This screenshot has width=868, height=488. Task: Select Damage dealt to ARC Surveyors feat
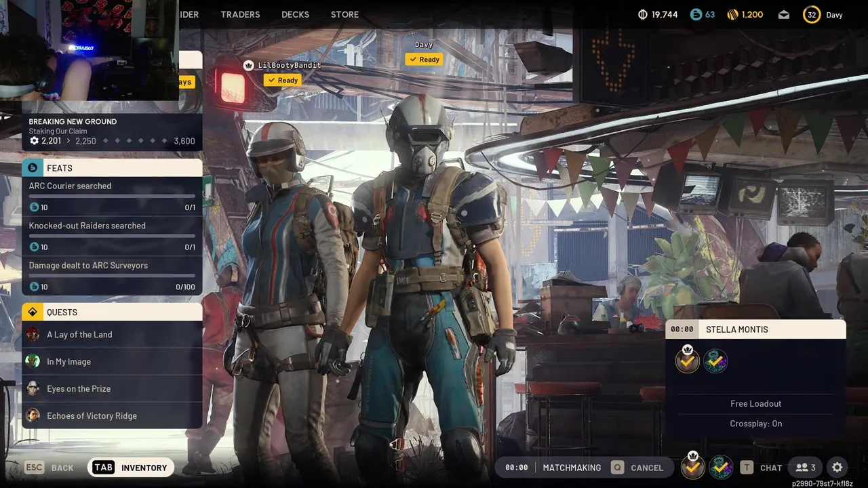pyautogui.click(x=112, y=276)
